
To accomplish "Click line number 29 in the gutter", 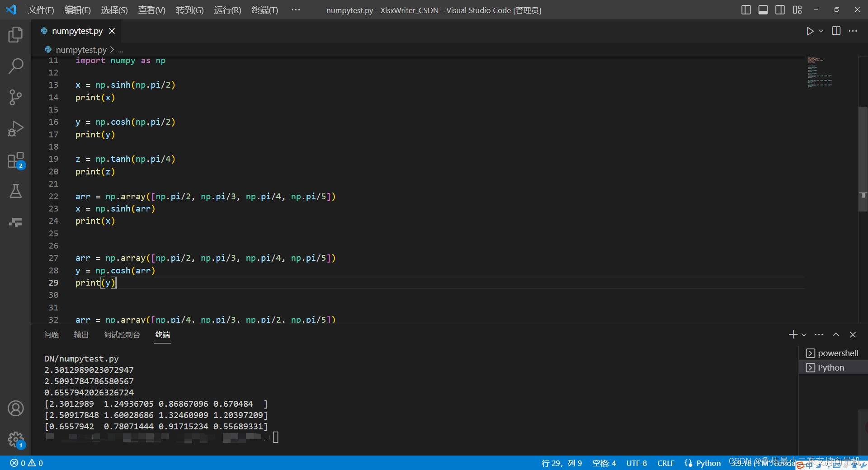I will [53, 282].
